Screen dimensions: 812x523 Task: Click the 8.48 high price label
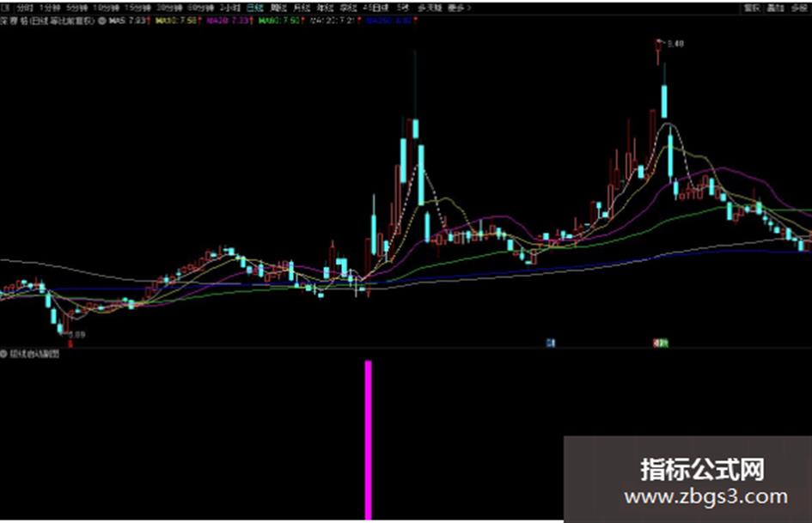675,44
